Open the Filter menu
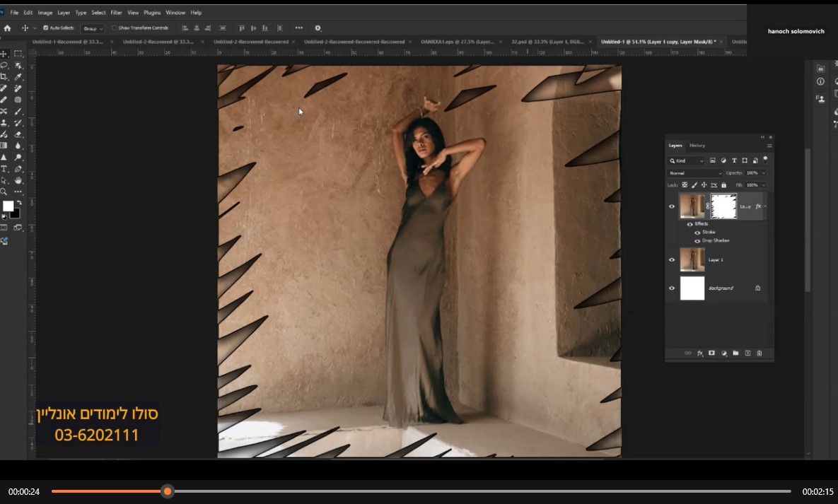Image resolution: width=838 pixels, height=504 pixels. coord(116,13)
